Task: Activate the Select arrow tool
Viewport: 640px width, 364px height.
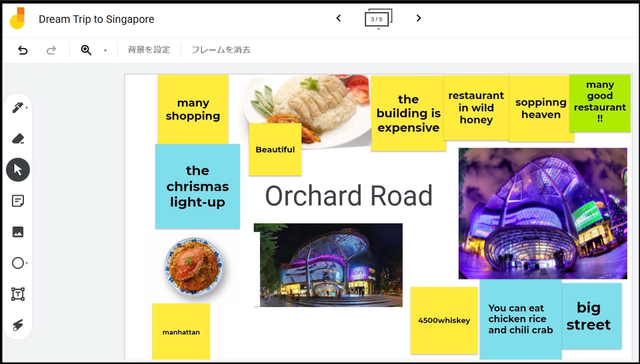Action: coord(18,170)
